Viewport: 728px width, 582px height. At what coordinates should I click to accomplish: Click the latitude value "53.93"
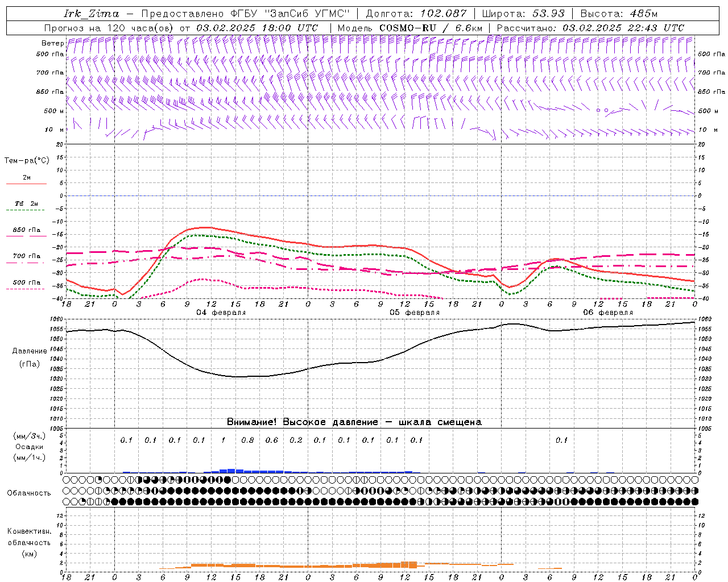[x=548, y=14]
